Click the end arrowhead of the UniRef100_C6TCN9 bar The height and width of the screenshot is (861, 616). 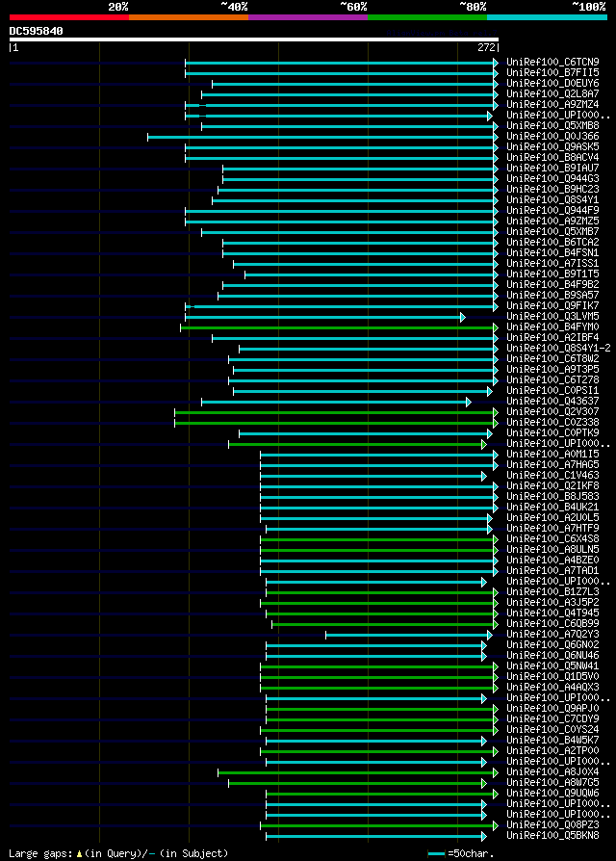[496, 63]
